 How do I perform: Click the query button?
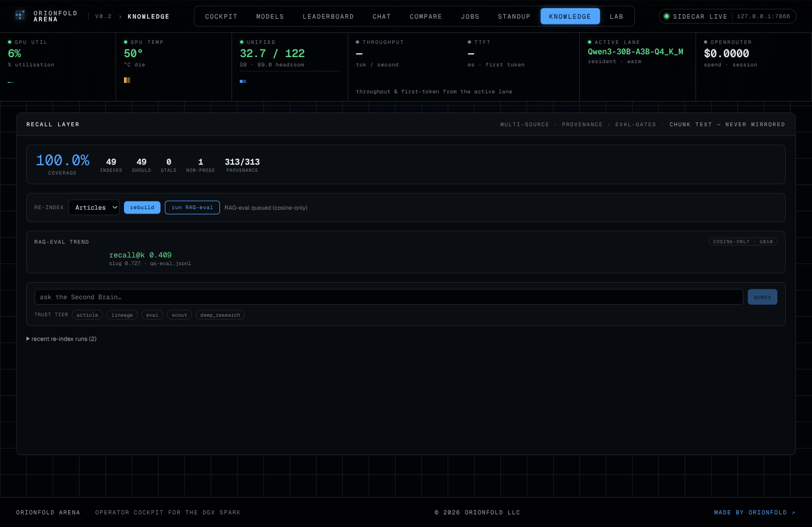tap(762, 297)
